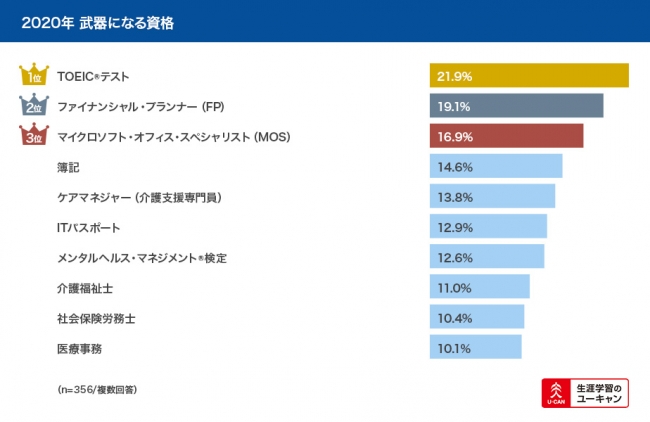Click the U-CAN red logo icon
Screen dimensions: 650x422
coord(554,393)
